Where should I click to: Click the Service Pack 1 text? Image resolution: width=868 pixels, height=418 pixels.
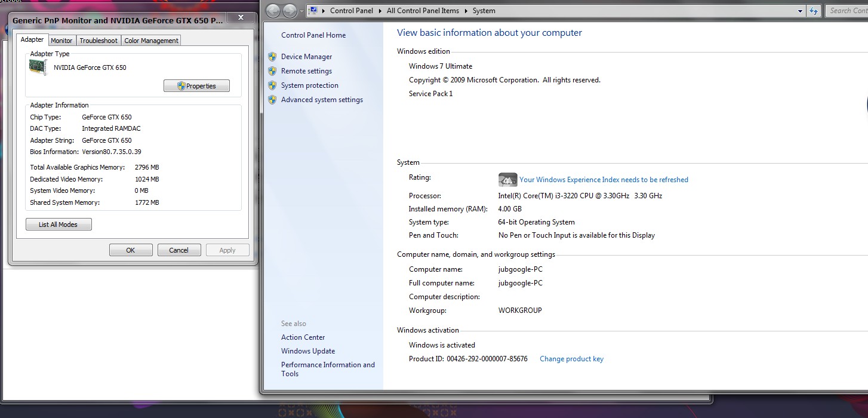click(431, 94)
